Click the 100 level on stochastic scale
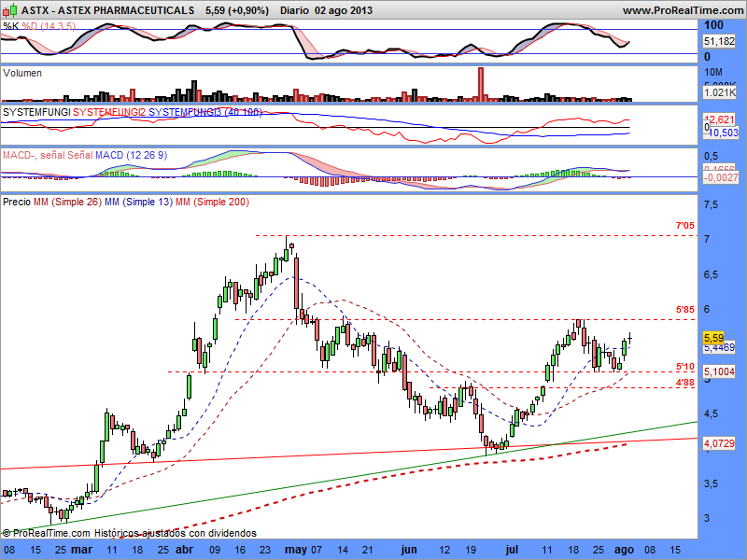Screen dimensions: 747x560 pyautogui.click(x=713, y=25)
